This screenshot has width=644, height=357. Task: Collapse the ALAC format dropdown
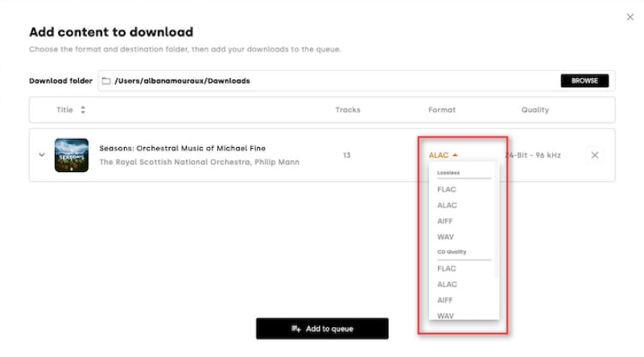tap(444, 155)
